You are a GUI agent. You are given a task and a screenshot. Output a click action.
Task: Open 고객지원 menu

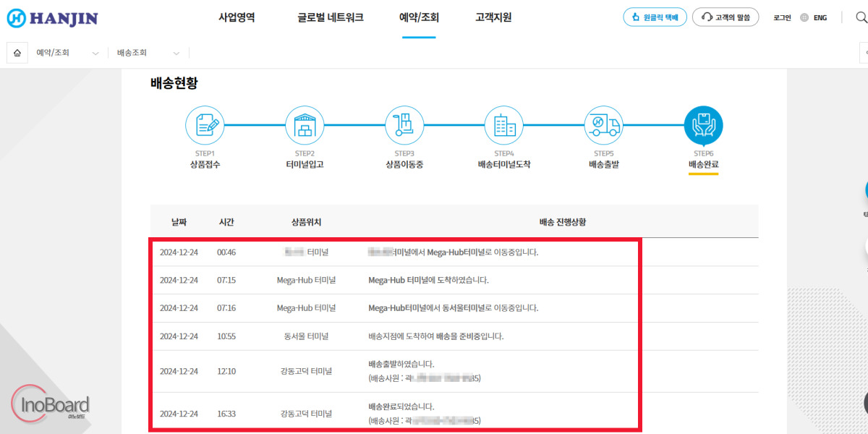pos(493,17)
